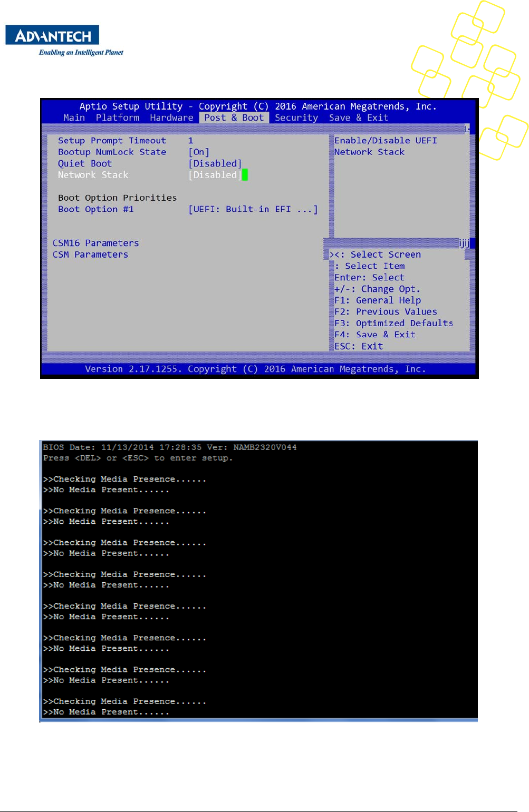Open the Hardware tab
Viewport: 529px width, 812px height.
[x=171, y=118]
